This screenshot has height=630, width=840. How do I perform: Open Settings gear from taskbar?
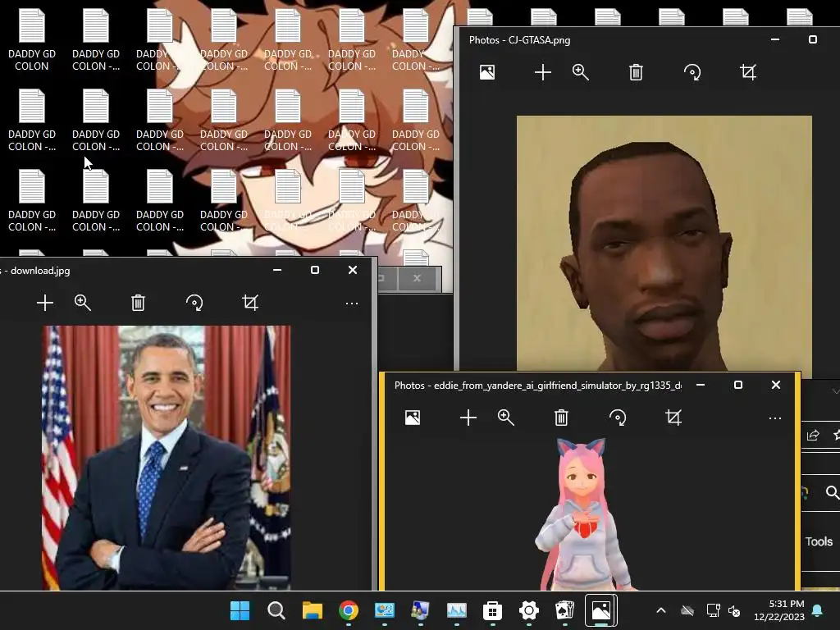point(529,610)
